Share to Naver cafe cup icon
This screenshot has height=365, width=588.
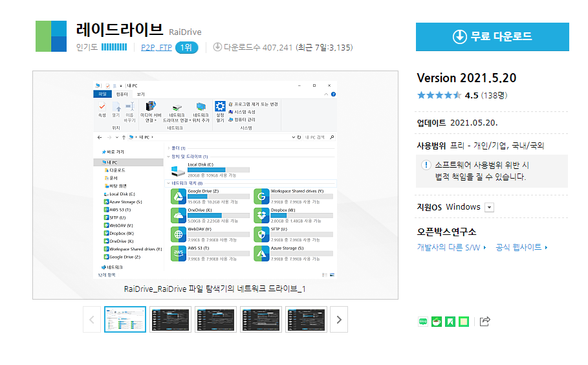[x=437, y=322]
